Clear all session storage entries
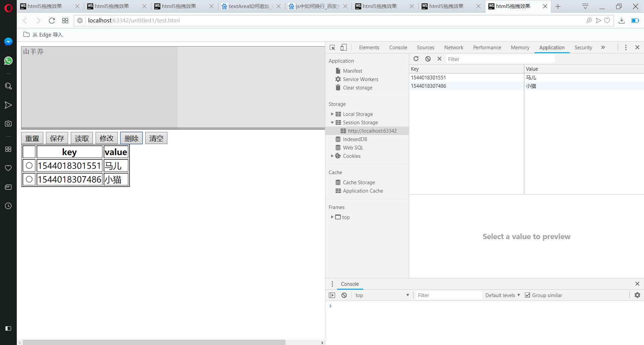This screenshot has width=644, height=345. (x=428, y=59)
